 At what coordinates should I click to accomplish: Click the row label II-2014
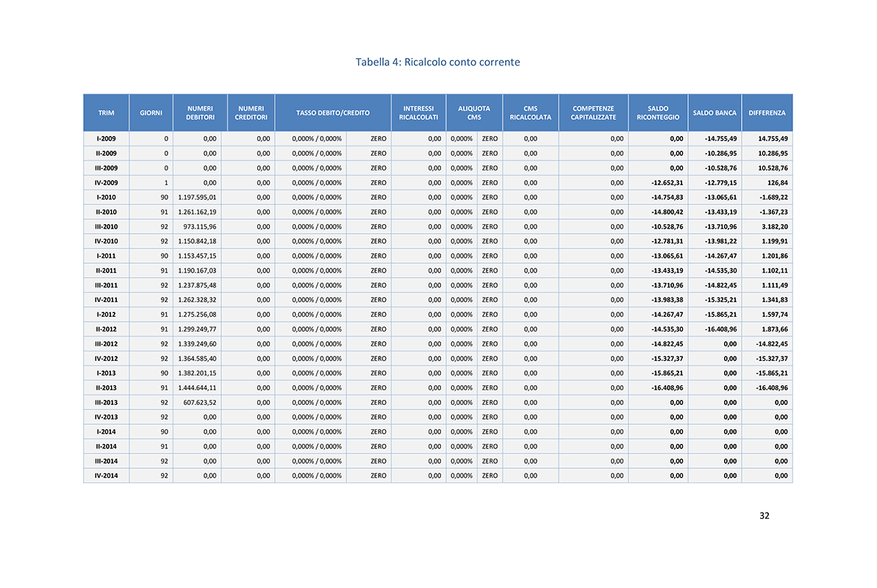point(107,446)
